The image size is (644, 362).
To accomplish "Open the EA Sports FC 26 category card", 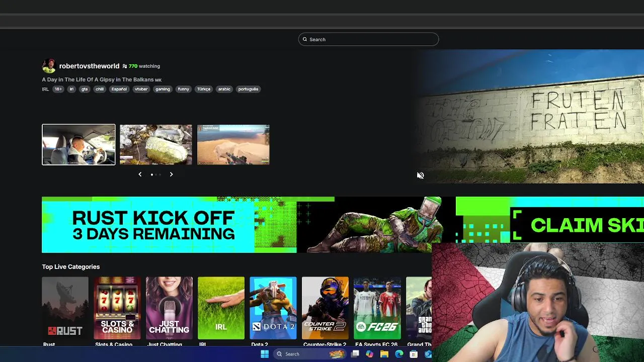I will point(377,308).
